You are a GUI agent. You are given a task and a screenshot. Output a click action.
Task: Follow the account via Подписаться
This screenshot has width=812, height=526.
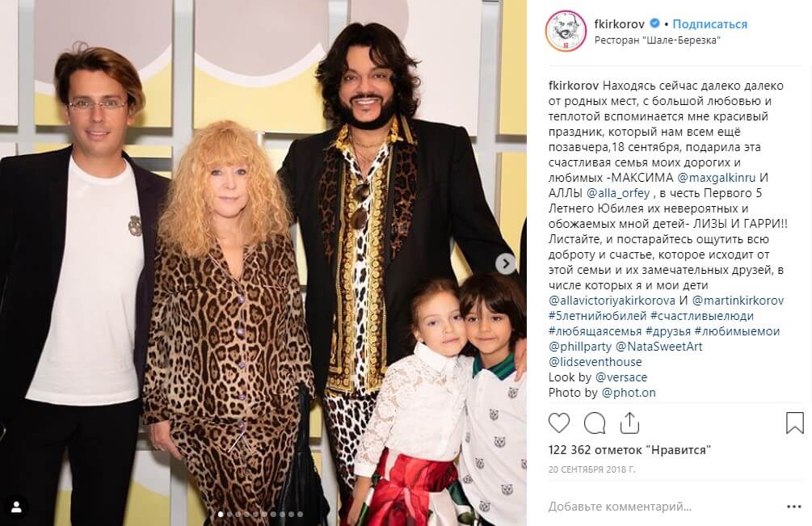click(709, 23)
